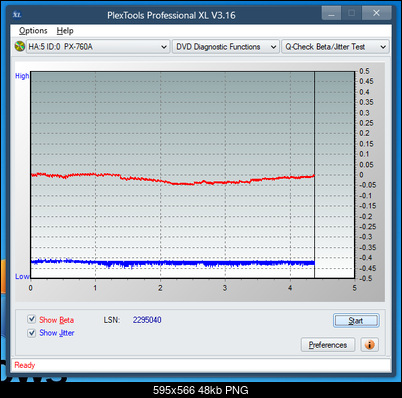Open the Q-Check Beta/Jitter Test dropdown
The image size is (402, 398).
pyautogui.click(x=335, y=47)
